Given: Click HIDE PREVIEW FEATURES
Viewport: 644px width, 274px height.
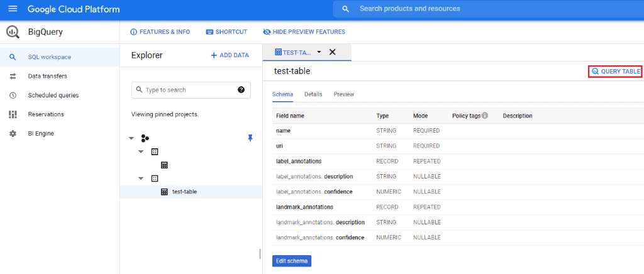Looking at the screenshot, I should [x=304, y=31].
